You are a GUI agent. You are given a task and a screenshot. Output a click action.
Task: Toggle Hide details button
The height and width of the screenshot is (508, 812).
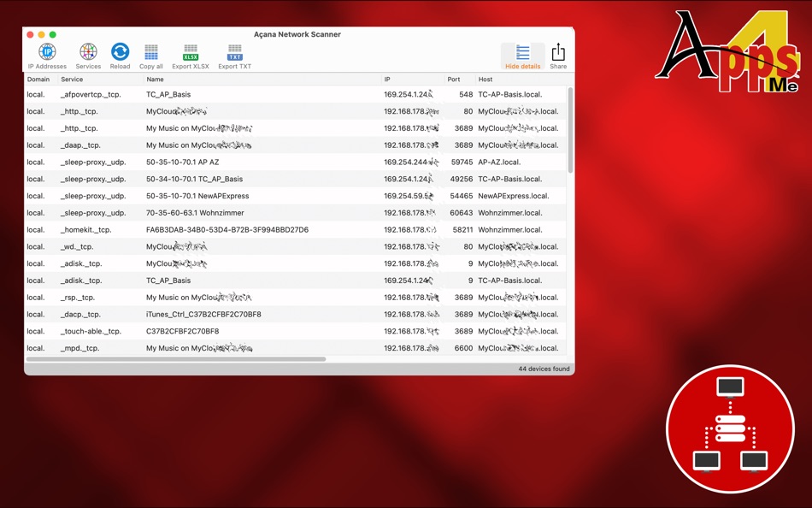(522, 56)
